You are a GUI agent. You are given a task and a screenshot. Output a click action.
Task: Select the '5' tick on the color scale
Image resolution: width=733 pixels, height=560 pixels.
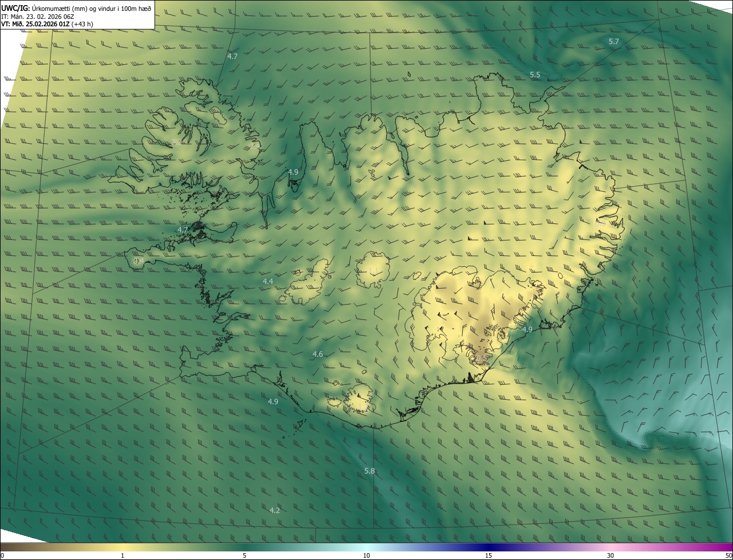pos(245,556)
